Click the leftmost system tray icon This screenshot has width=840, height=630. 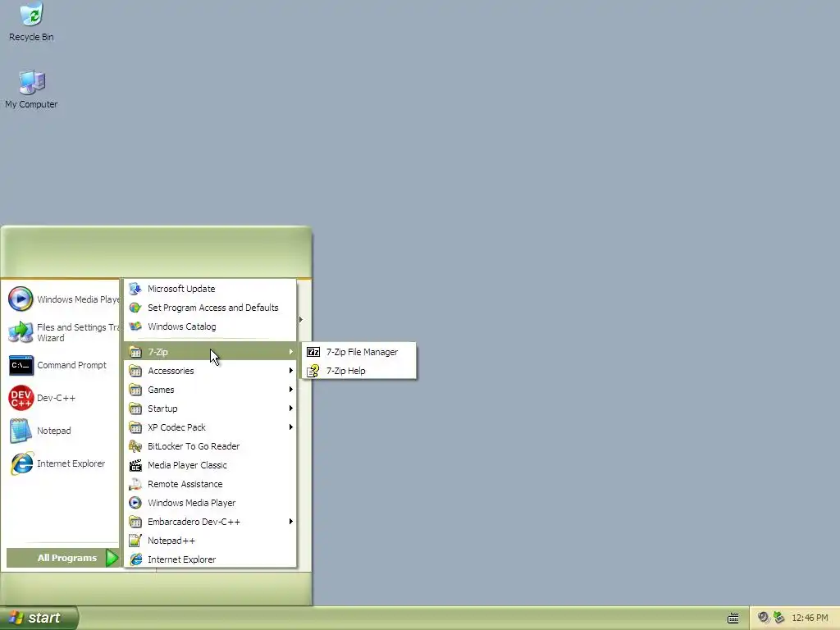pyautogui.click(x=764, y=618)
